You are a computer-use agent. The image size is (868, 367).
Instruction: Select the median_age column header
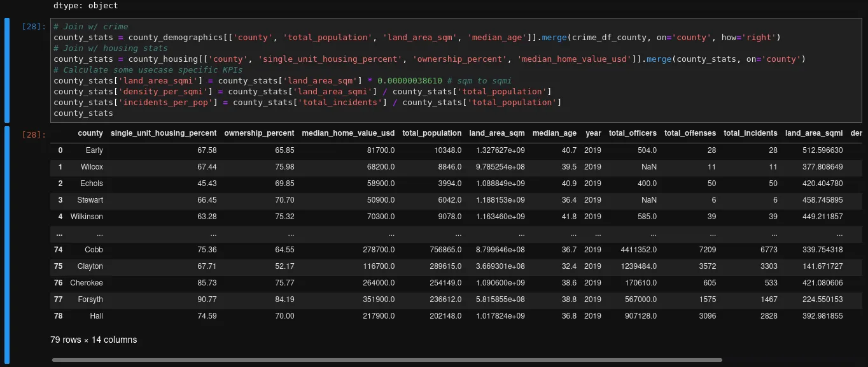[x=554, y=133]
